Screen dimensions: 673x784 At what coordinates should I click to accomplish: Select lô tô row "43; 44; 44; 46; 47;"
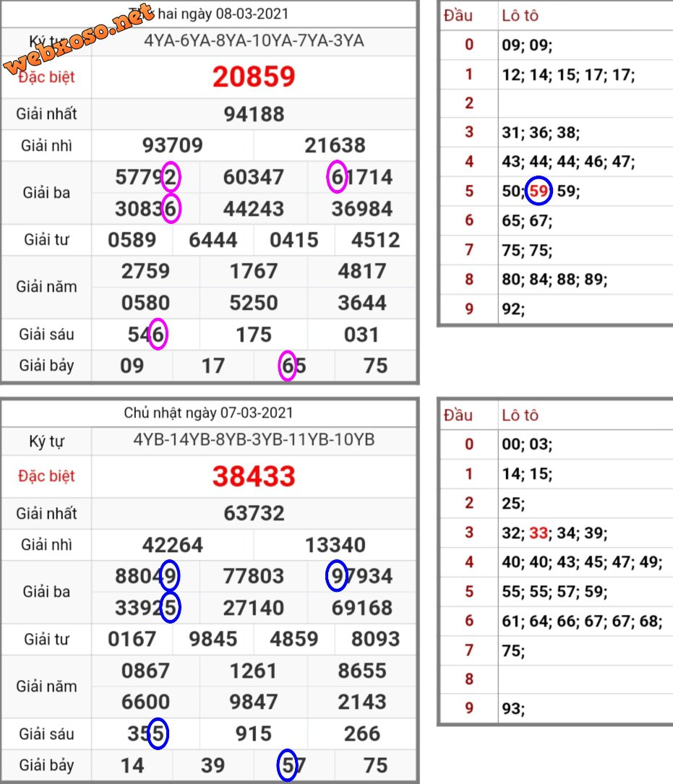pyautogui.click(x=568, y=162)
